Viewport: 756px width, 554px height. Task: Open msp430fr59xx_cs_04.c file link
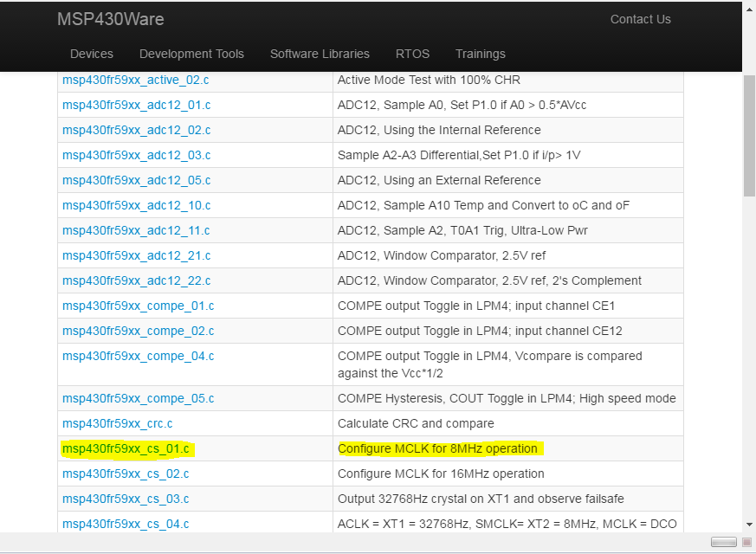[126, 524]
